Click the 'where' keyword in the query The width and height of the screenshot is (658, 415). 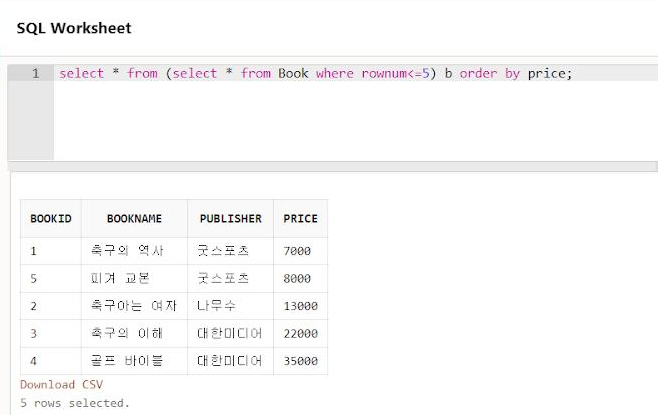pos(335,73)
